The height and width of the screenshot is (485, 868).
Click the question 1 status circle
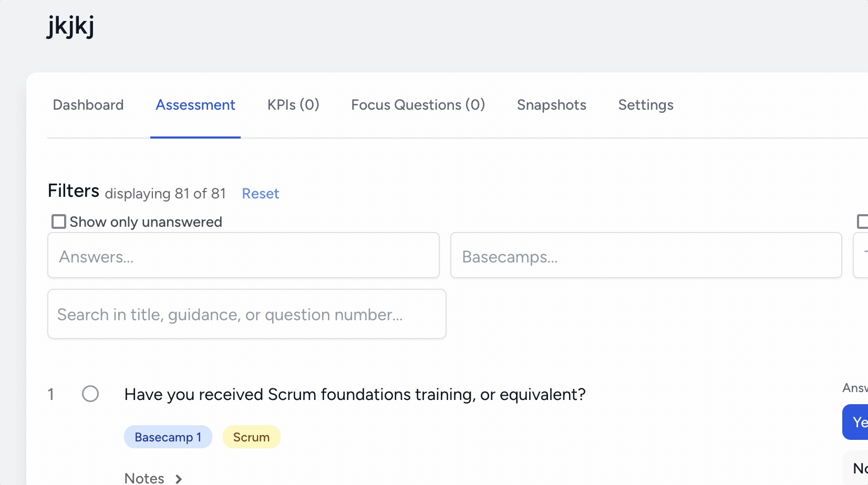(x=90, y=394)
